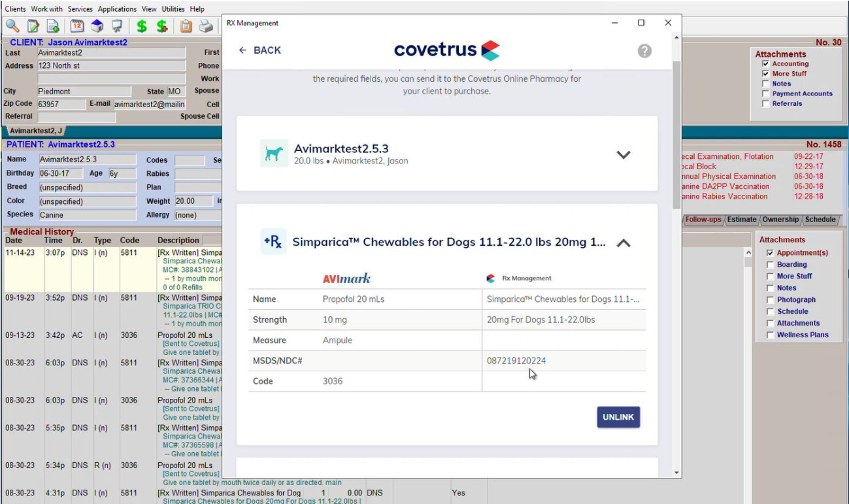Screen dimensions: 849x504
Task: Click the medical history Description column header
Action: (178, 241)
